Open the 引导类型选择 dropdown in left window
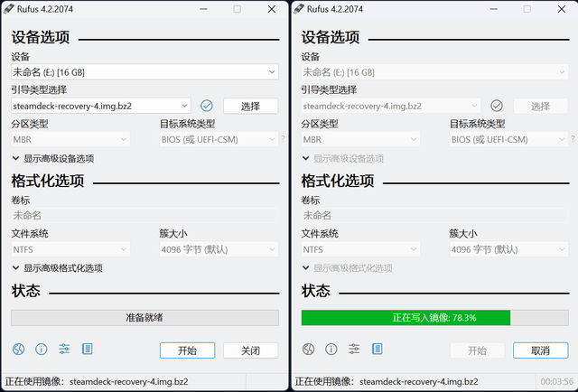 100,106
